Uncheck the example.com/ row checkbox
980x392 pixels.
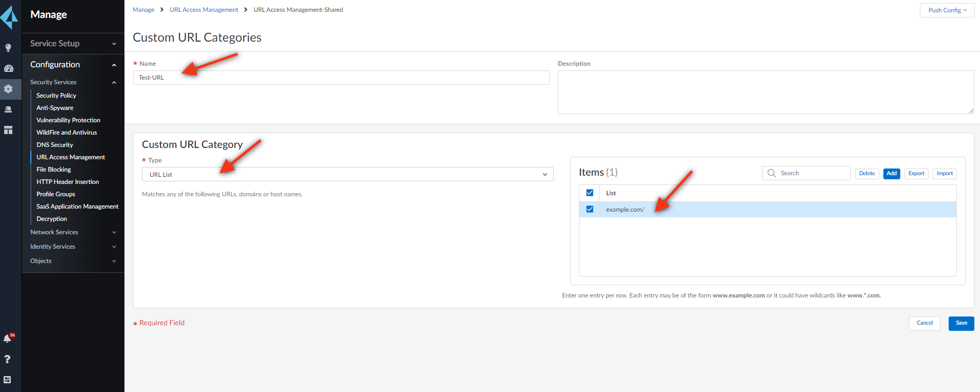click(590, 209)
